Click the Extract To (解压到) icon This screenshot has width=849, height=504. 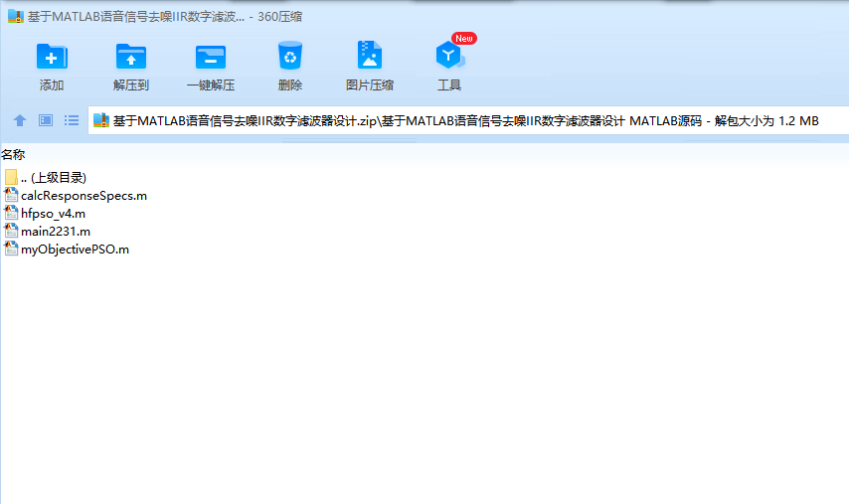point(131,57)
